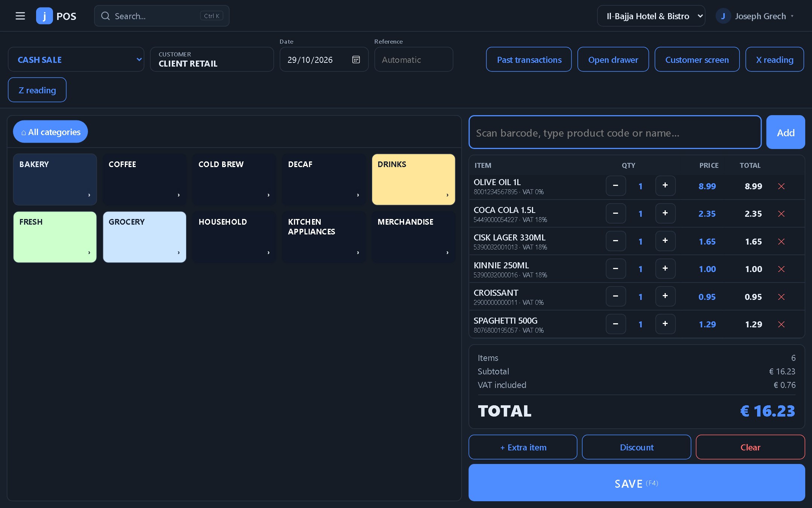Open the CASH SALE type dropdown
Screen dimensions: 812x508
pyautogui.click(x=76, y=59)
